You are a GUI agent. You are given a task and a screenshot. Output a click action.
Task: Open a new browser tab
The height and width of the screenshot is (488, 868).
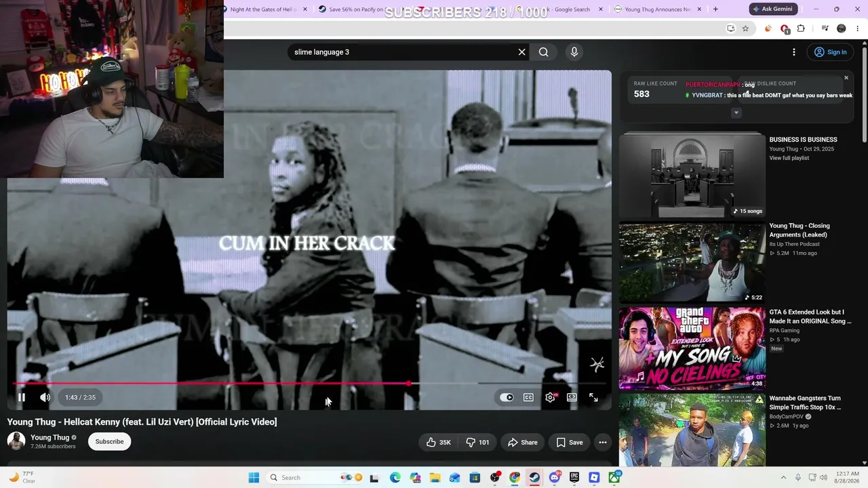pyautogui.click(x=715, y=9)
